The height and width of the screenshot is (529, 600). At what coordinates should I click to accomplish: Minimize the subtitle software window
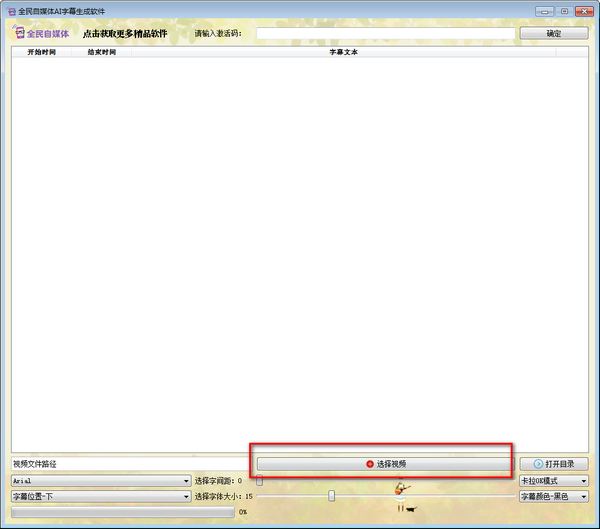coord(543,10)
